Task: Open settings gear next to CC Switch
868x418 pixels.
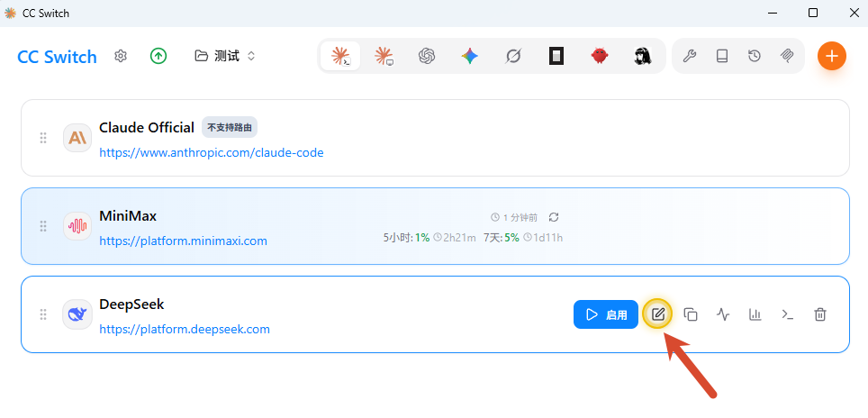Action: click(120, 56)
